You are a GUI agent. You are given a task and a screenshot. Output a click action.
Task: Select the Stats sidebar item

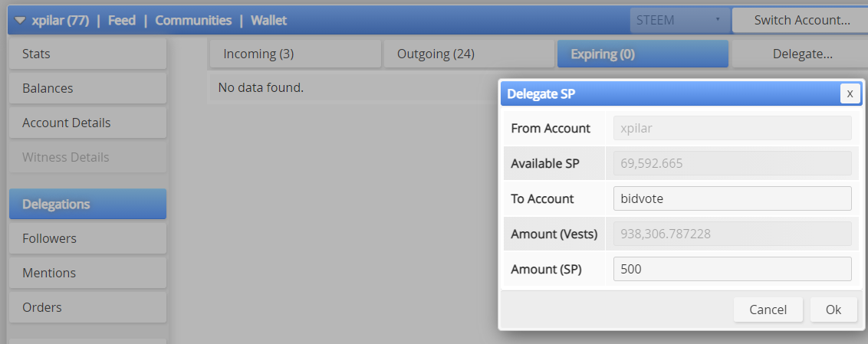[87, 54]
